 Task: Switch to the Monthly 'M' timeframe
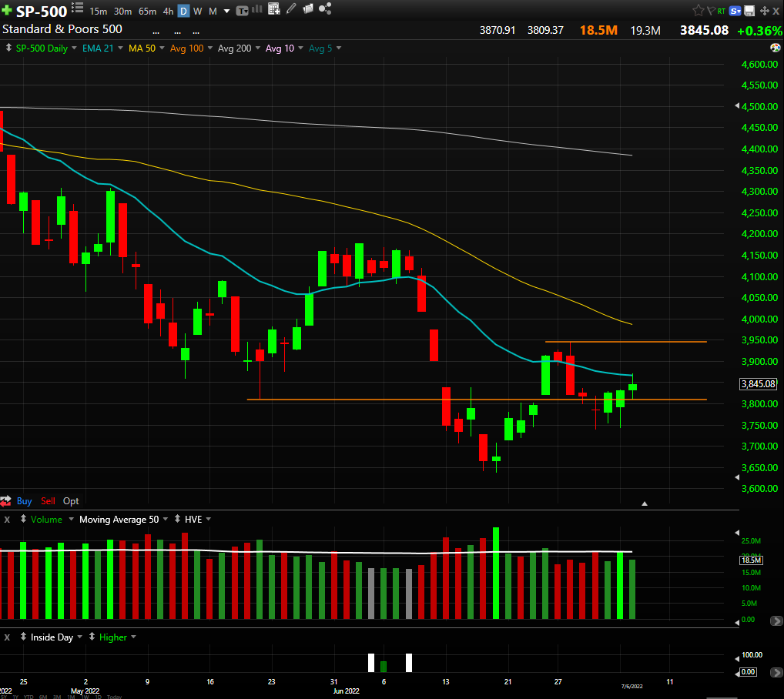[x=213, y=11]
